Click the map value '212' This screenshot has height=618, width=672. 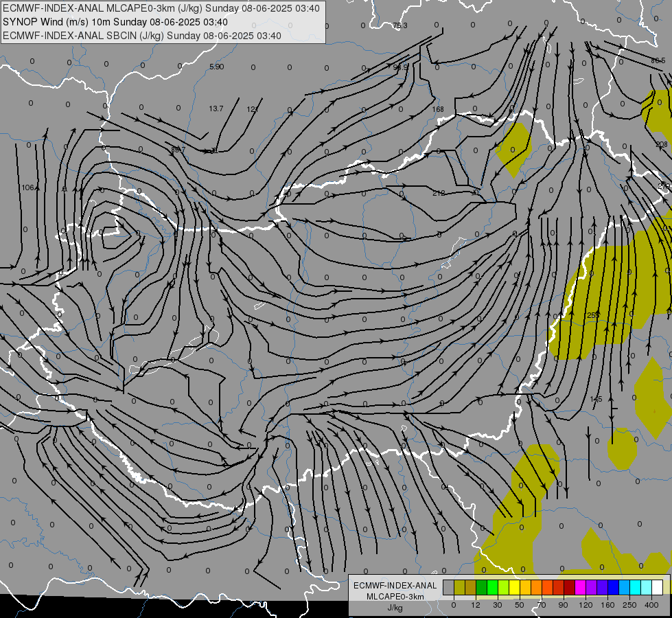coord(439,194)
